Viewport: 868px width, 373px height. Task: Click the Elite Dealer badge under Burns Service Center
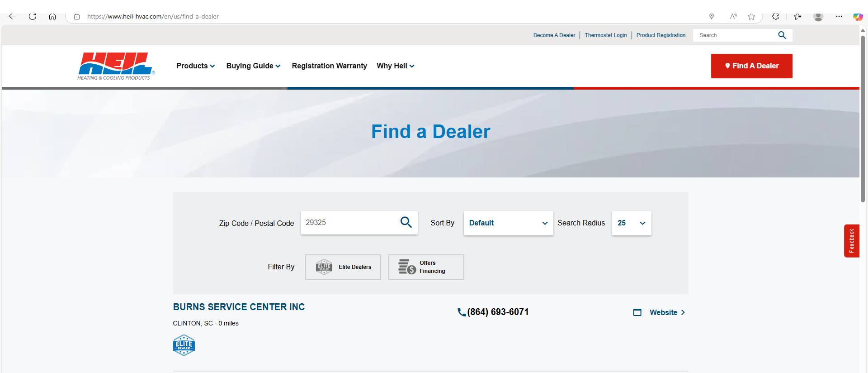184,345
